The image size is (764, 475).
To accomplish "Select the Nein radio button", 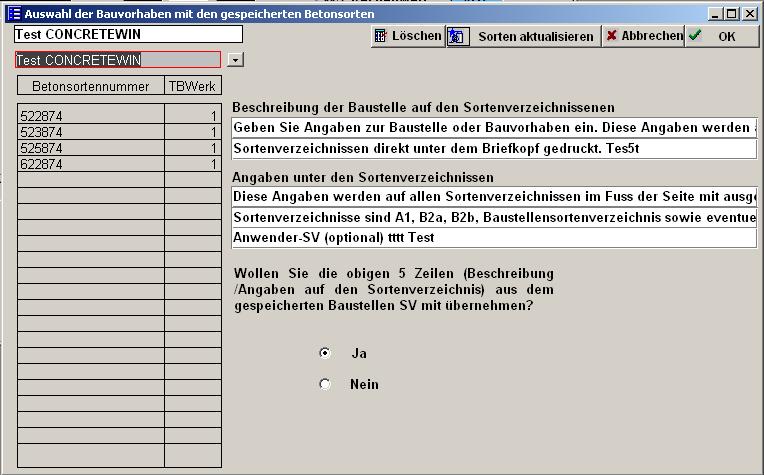I will [x=324, y=384].
